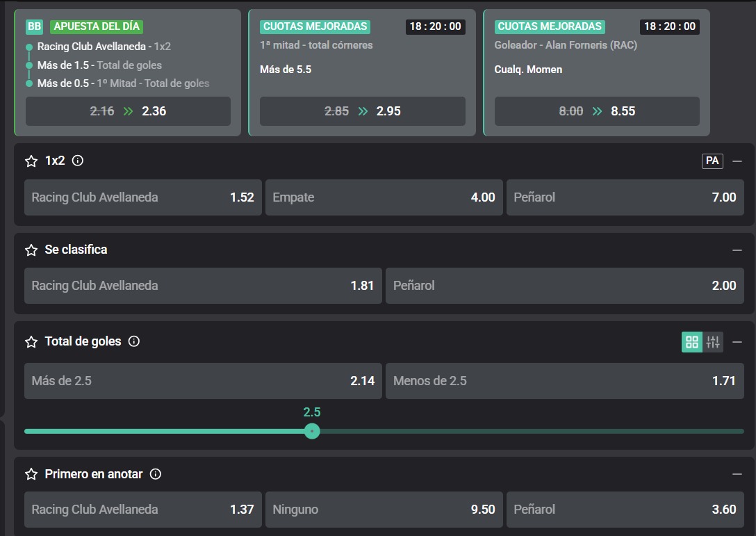The image size is (756, 536).
Task: Switch Total de goles to grid view
Action: (692, 342)
